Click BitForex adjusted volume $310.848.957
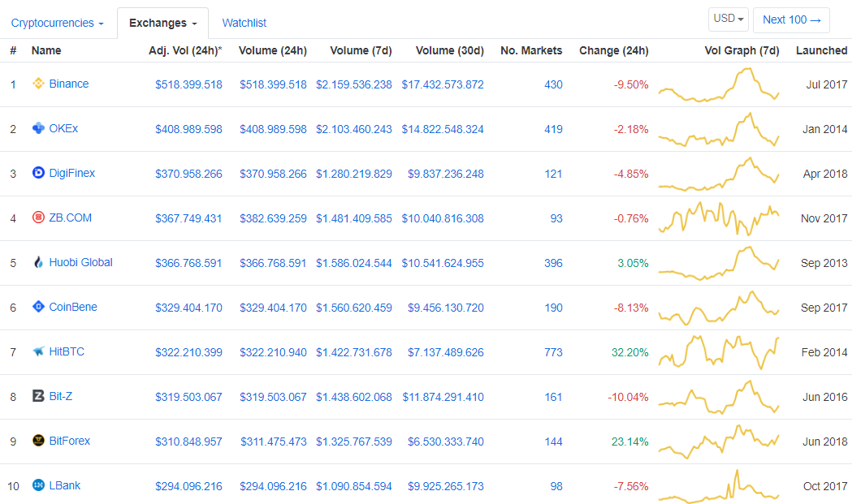This screenshot has height=504, width=861. pos(188,442)
